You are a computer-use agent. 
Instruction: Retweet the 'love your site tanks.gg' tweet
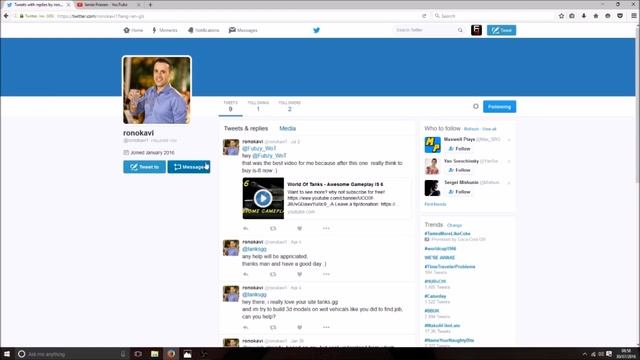click(273, 327)
